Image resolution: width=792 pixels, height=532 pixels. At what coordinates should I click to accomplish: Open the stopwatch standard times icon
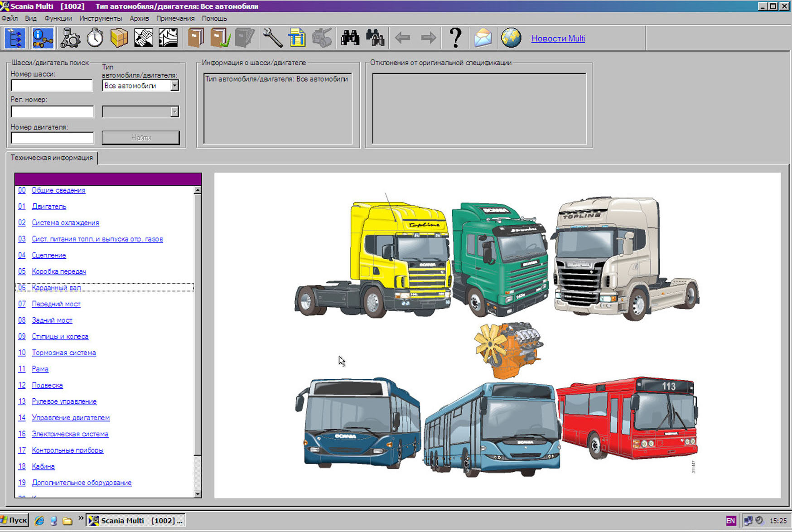[x=95, y=38]
